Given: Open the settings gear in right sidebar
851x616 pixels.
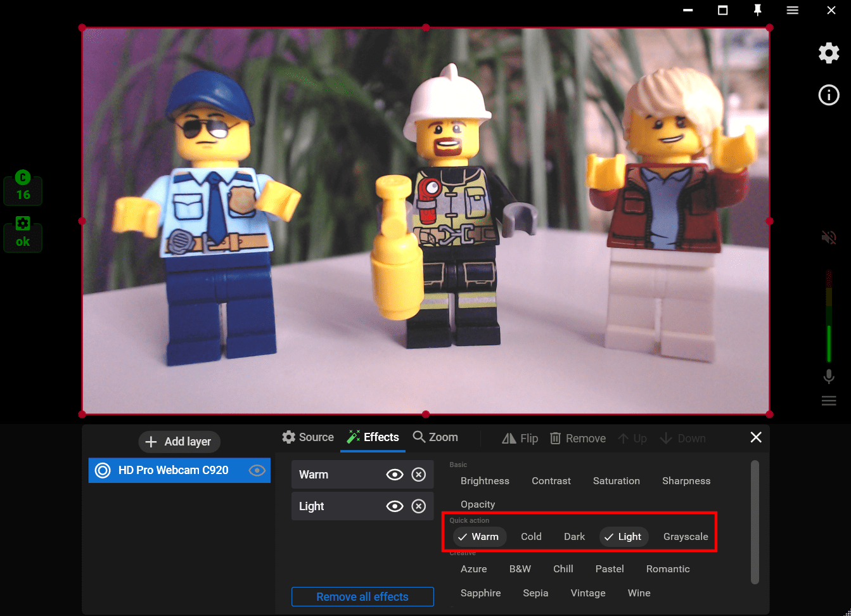Looking at the screenshot, I should [829, 53].
